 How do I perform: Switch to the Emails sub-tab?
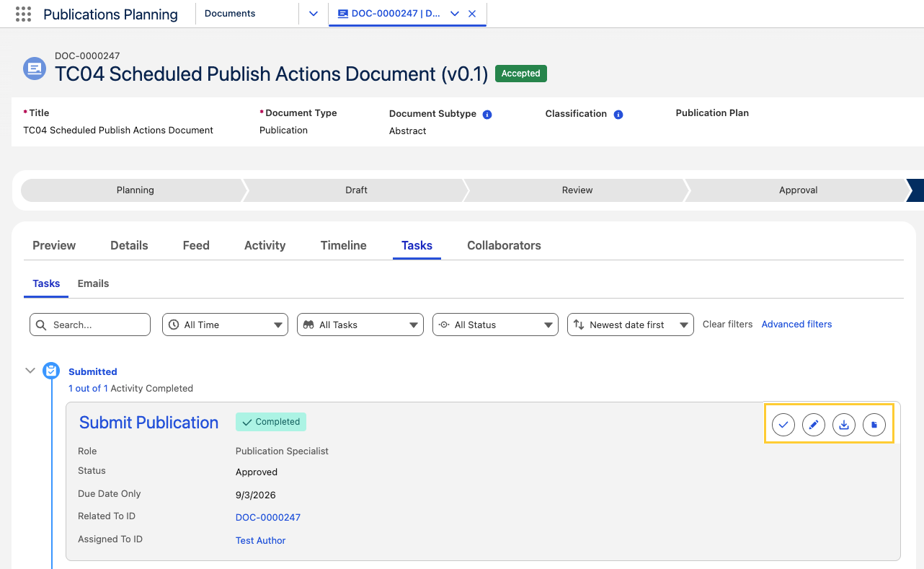[x=93, y=283]
